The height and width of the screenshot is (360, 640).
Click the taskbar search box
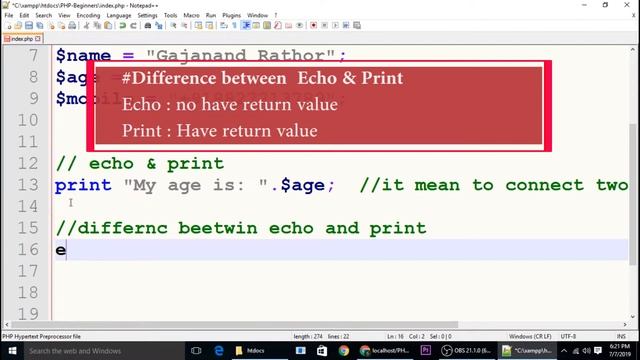pyautogui.click(x=104, y=351)
